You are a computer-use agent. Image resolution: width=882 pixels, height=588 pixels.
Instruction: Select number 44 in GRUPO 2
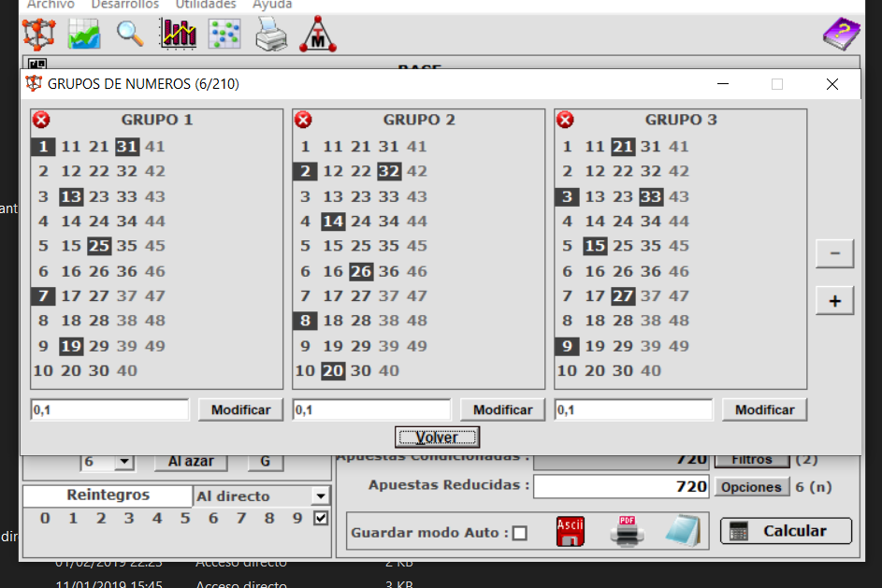click(417, 221)
